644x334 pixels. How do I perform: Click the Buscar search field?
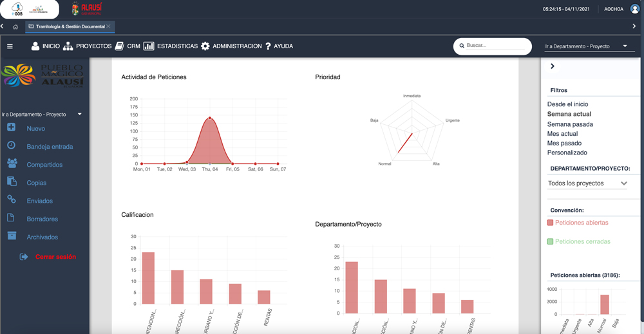tap(495, 46)
